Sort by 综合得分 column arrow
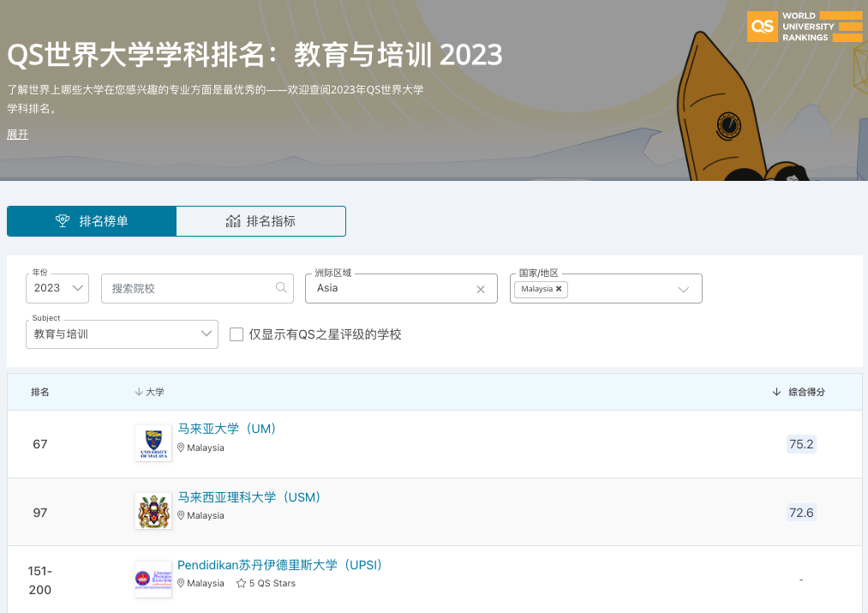Screen dimensions: 868x613 click(776, 392)
